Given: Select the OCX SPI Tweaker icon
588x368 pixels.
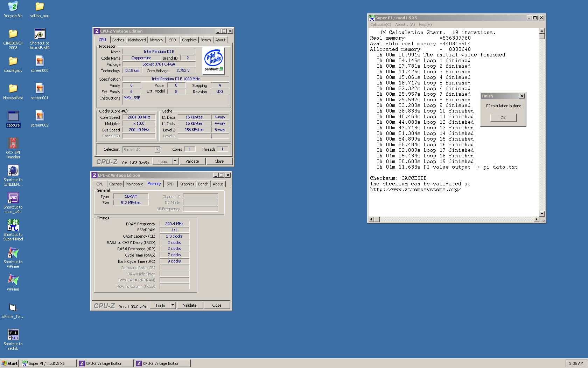Looking at the screenshot, I should 13,148.
